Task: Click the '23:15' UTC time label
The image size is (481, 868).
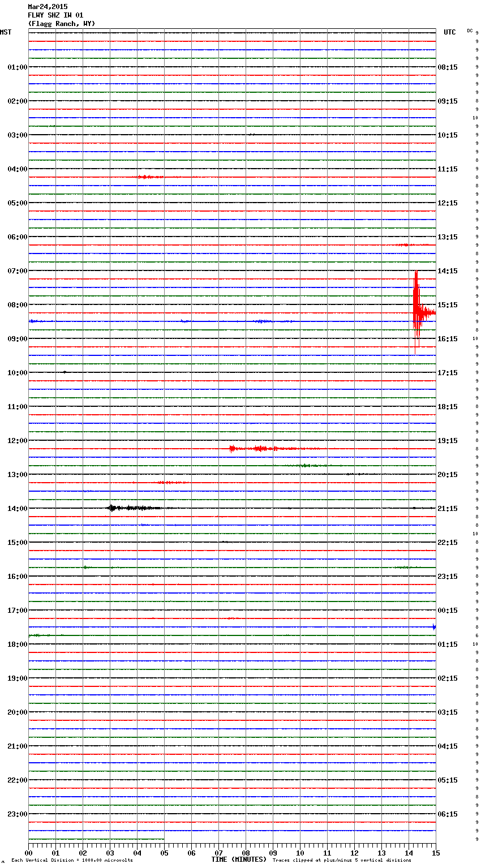Action: click(x=448, y=577)
